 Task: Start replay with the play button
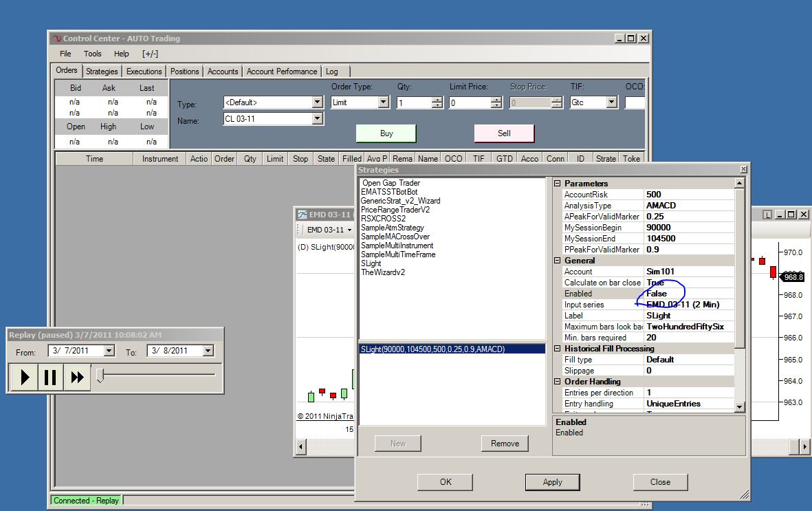point(24,377)
